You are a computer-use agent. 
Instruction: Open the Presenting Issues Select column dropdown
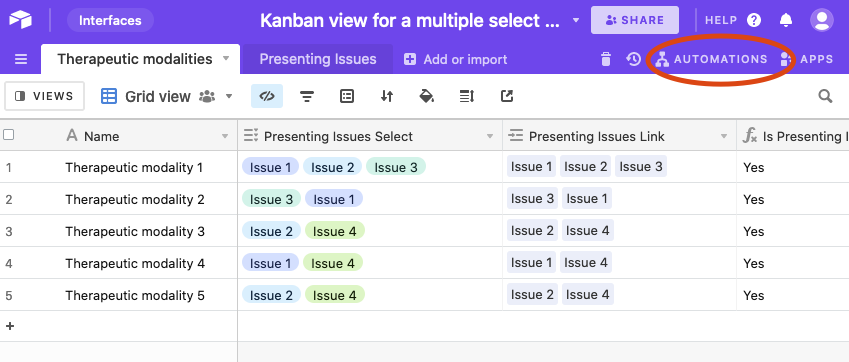click(x=490, y=136)
